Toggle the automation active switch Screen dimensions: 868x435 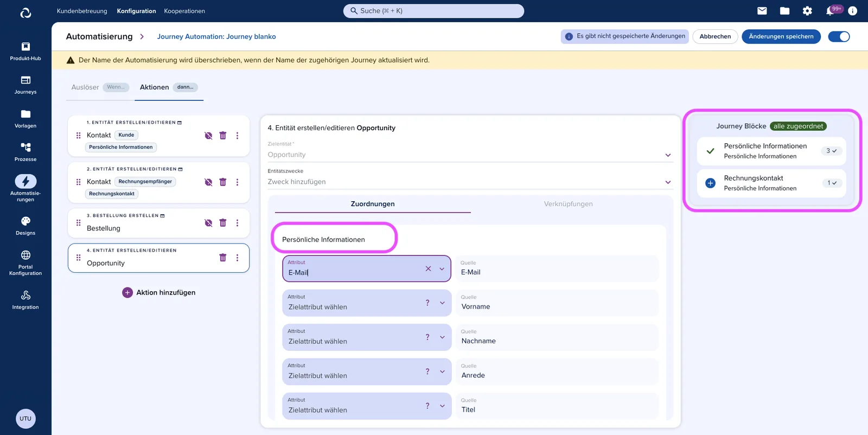click(839, 36)
